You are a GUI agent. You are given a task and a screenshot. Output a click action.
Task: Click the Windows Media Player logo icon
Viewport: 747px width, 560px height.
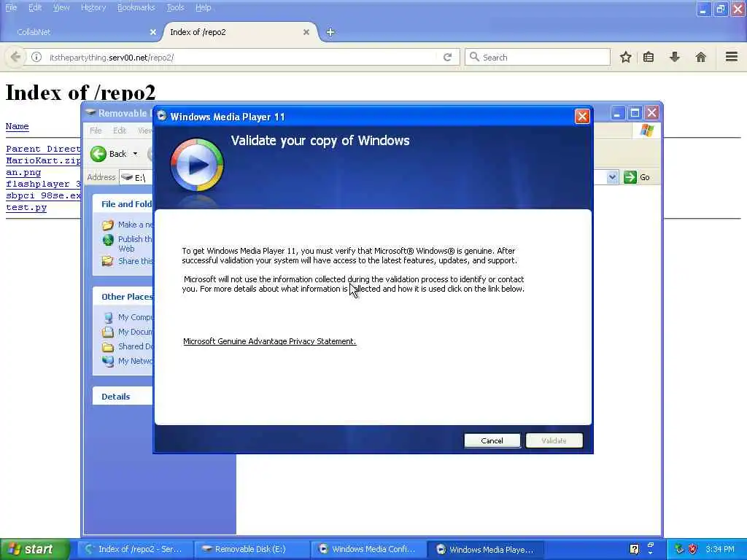coord(197,165)
